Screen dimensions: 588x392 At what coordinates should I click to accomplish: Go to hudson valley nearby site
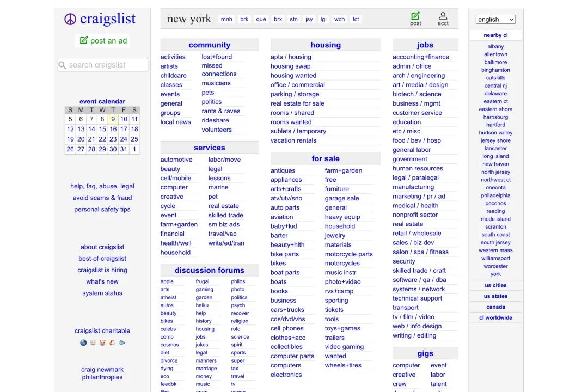tap(495, 133)
